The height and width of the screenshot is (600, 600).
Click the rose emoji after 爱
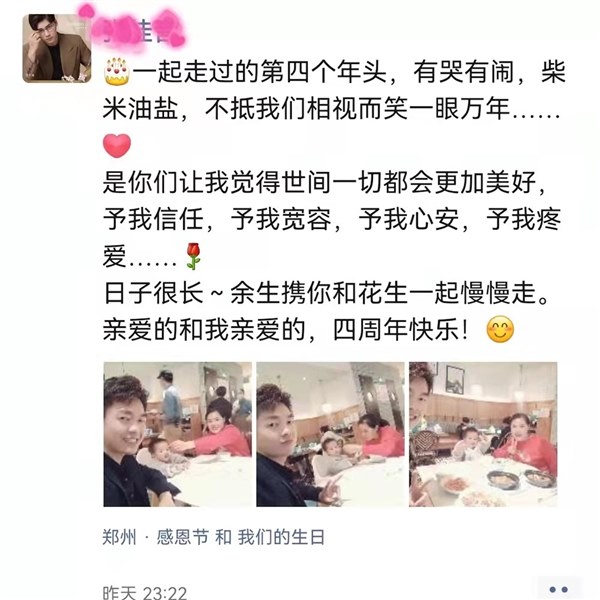coord(194,256)
